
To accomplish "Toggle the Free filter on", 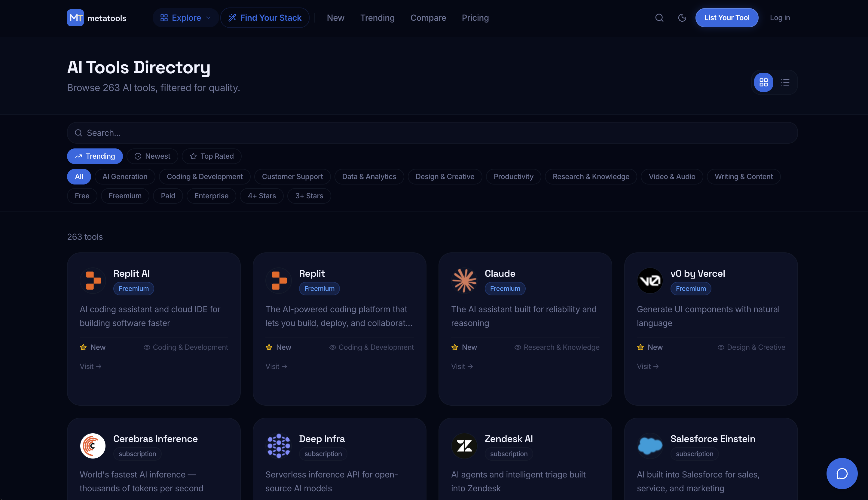I will [x=82, y=196].
